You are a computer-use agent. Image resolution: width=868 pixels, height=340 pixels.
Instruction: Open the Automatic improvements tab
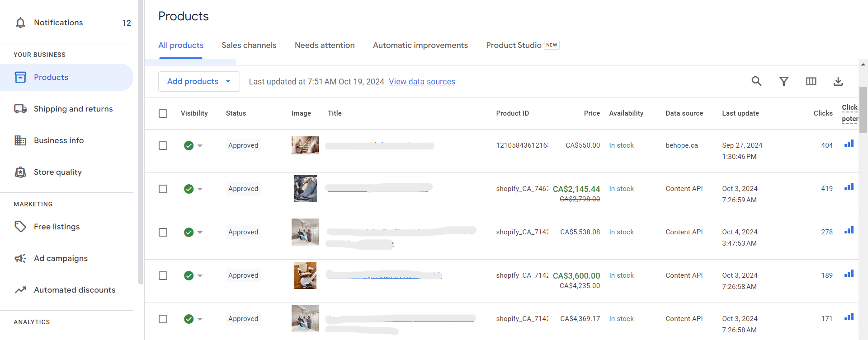click(420, 45)
